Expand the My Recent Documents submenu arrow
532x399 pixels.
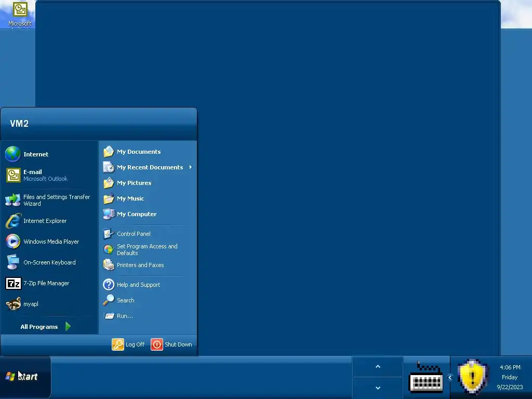(x=190, y=167)
